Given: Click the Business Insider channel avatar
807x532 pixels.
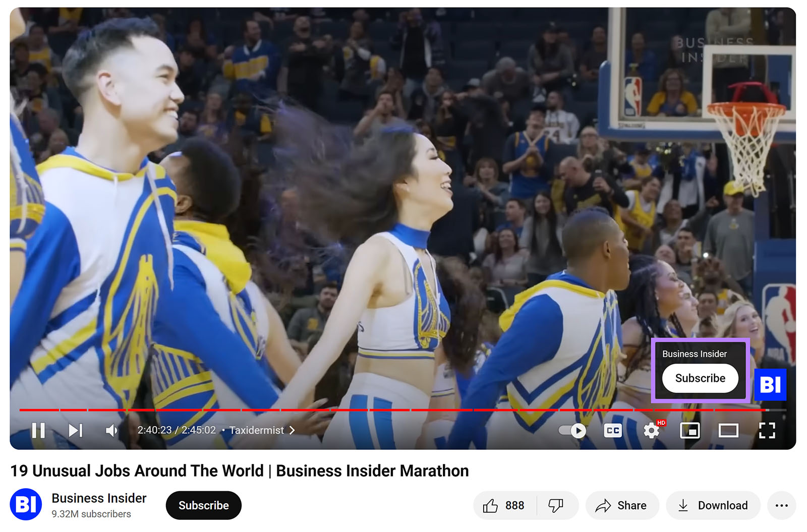Looking at the screenshot, I should tap(26, 505).
